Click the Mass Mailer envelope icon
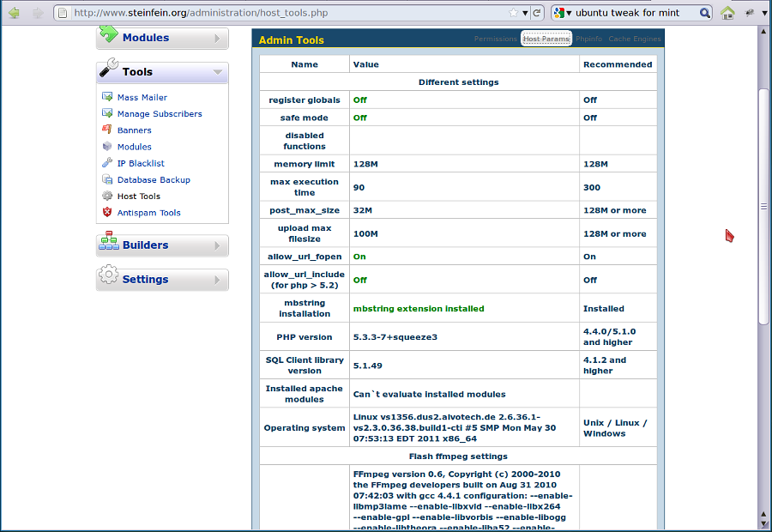 tap(107, 97)
